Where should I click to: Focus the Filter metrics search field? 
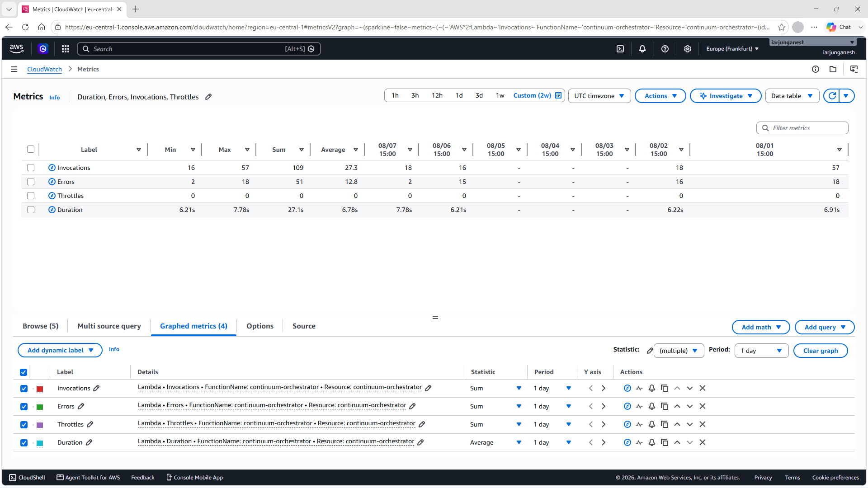pos(802,128)
